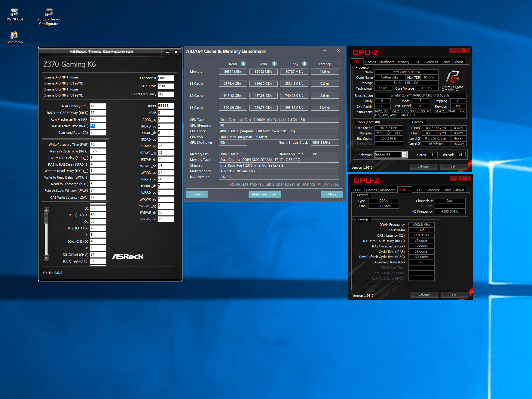
Task: Minimize the ASRock Timing Configurator window
Action: coord(168,52)
